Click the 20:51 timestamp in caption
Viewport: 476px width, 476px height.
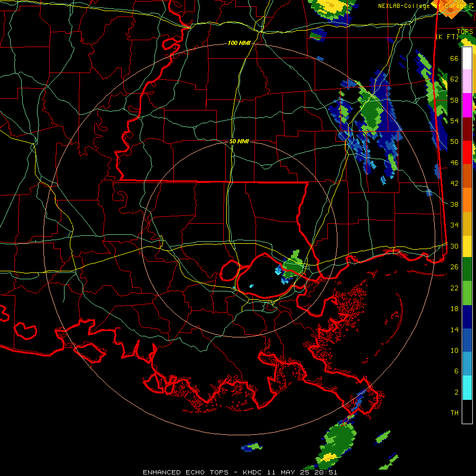coord(325,472)
